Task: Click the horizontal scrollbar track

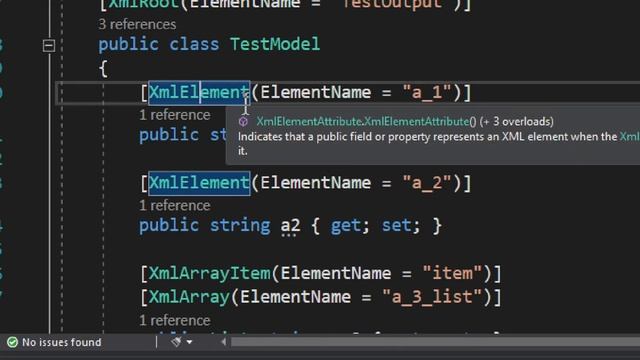Action: tap(435, 342)
